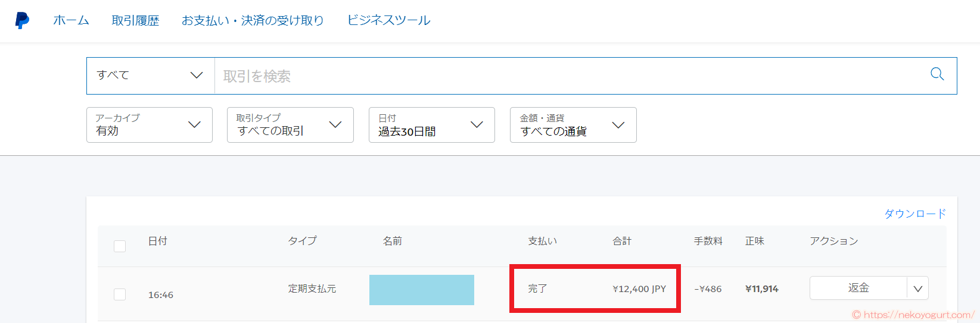Click the PayPal logo icon

point(22,20)
